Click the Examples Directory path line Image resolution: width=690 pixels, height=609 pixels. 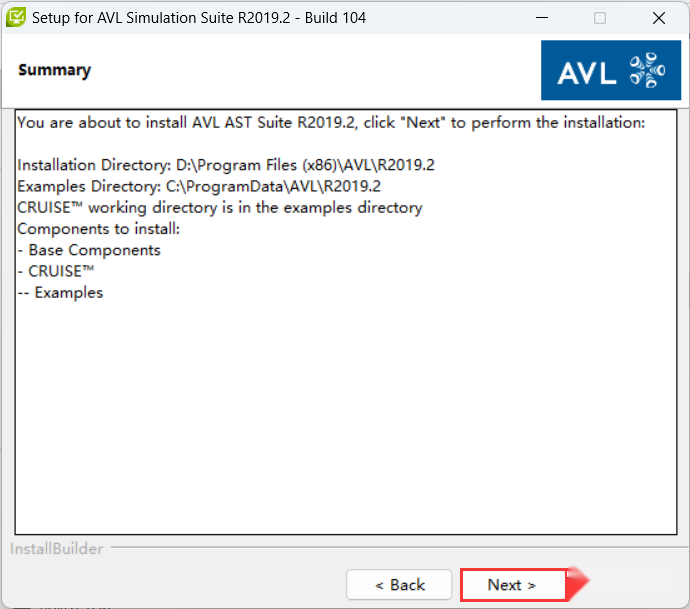coord(199,186)
